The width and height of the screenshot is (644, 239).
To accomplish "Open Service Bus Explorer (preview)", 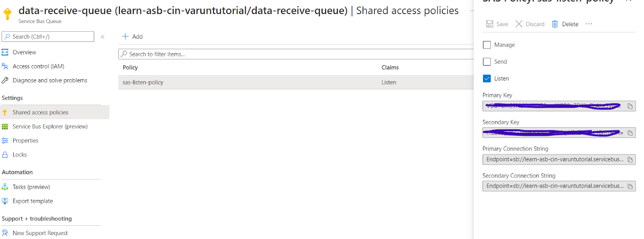I will pyautogui.click(x=50, y=126).
